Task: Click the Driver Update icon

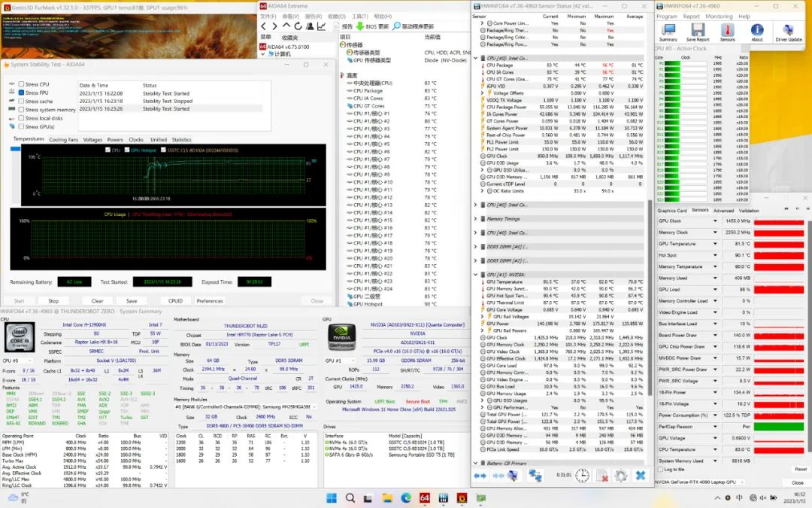Action: (x=789, y=30)
